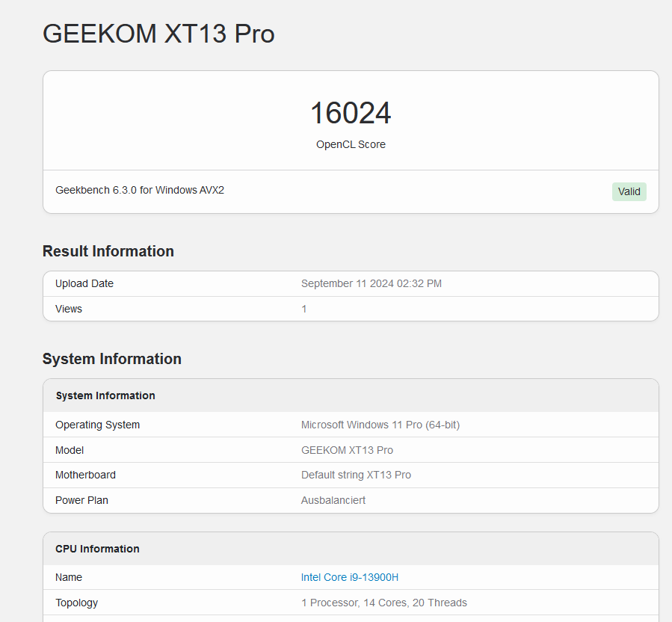
Task: Click the Power Plan label
Action: [x=81, y=500]
